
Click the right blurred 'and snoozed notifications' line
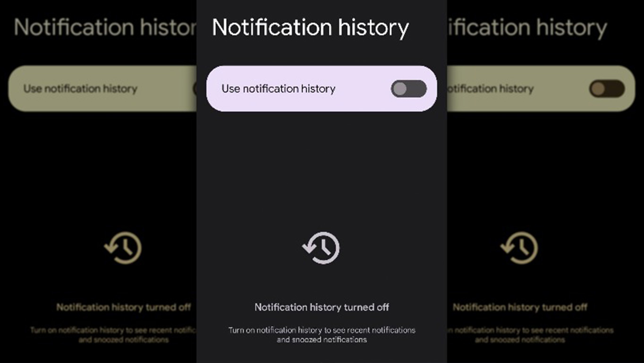[520, 339]
